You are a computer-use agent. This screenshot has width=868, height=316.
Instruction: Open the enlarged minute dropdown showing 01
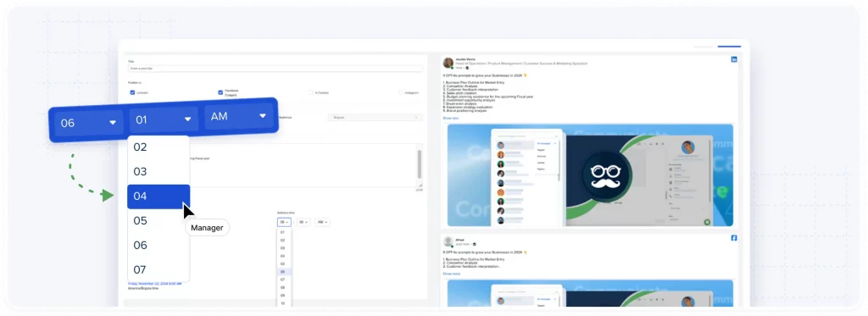point(164,119)
